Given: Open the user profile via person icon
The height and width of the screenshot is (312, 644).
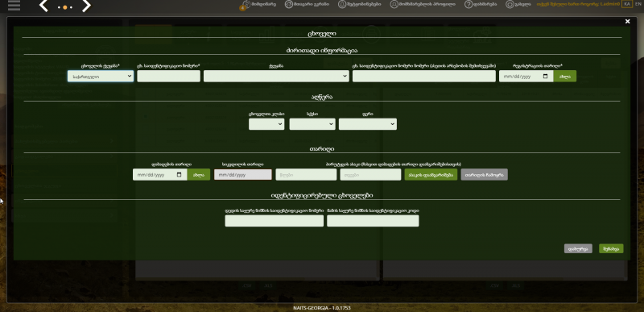Looking at the screenshot, I should coord(394,4).
